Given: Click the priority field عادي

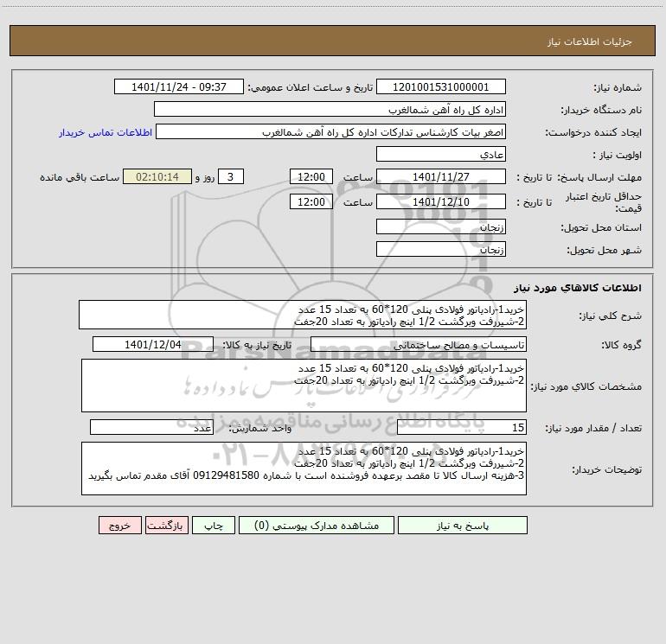Looking at the screenshot, I should (x=441, y=155).
